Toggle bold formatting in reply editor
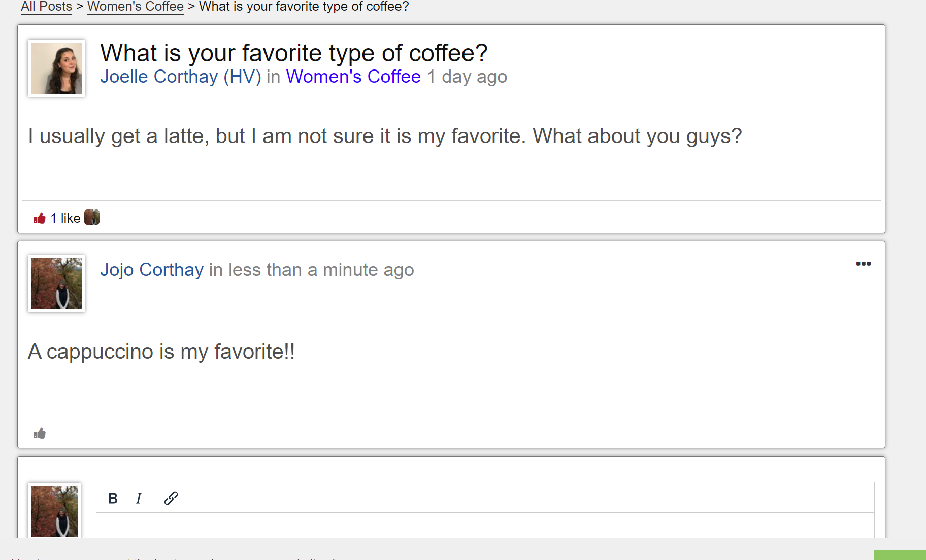 pyautogui.click(x=113, y=498)
